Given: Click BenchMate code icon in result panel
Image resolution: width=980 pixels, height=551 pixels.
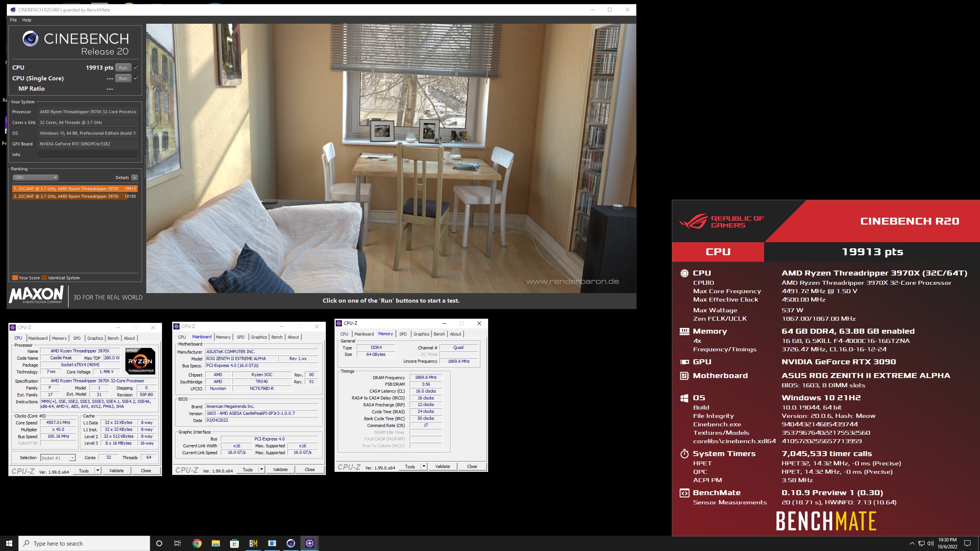Looking at the screenshot, I should [684, 493].
